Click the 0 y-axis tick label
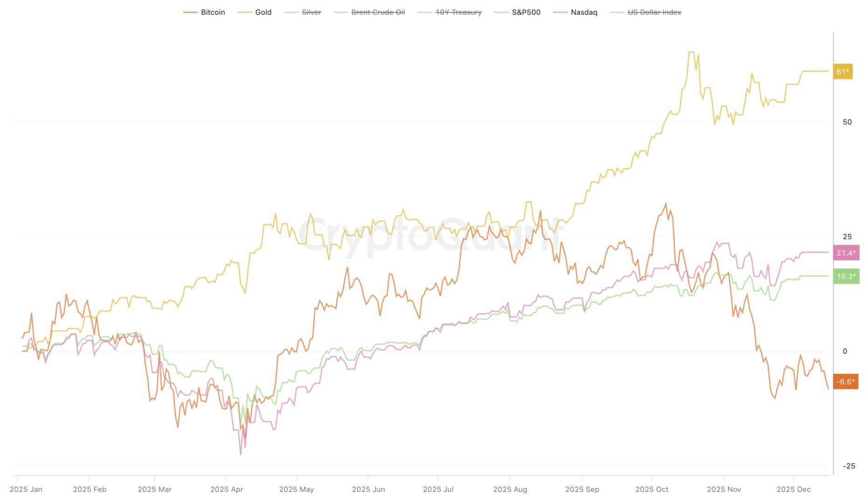This screenshot has width=868, height=503. 845,351
